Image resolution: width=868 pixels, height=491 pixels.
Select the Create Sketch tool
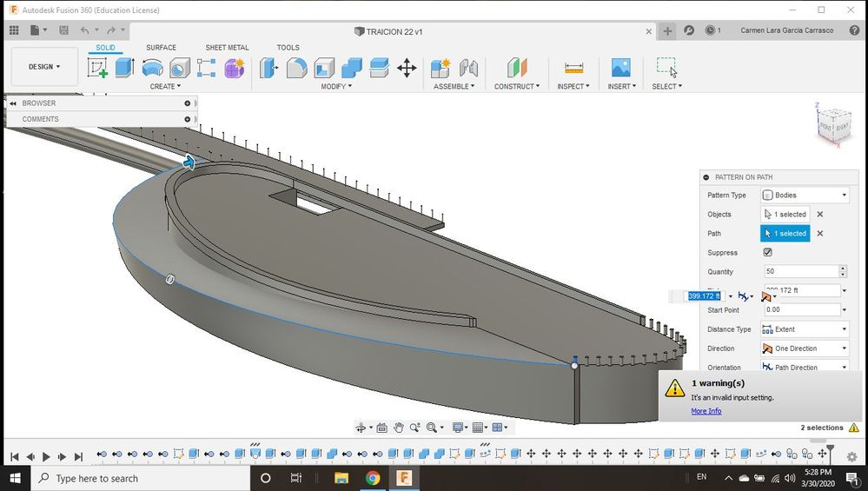click(x=97, y=68)
